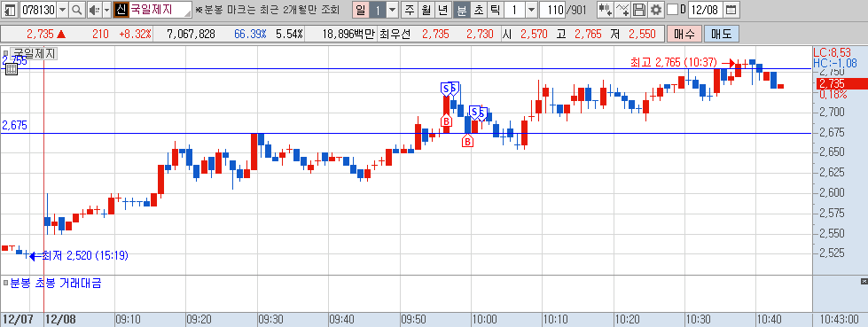Save chart with the floppy disk icon
This screenshot has width=868, height=327.
tap(639, 10)
